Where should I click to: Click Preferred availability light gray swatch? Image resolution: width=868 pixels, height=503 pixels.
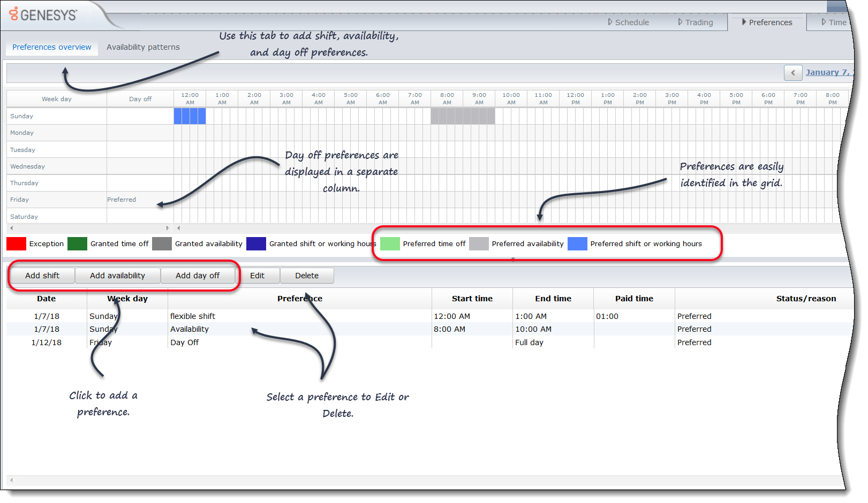click(479, 244)
